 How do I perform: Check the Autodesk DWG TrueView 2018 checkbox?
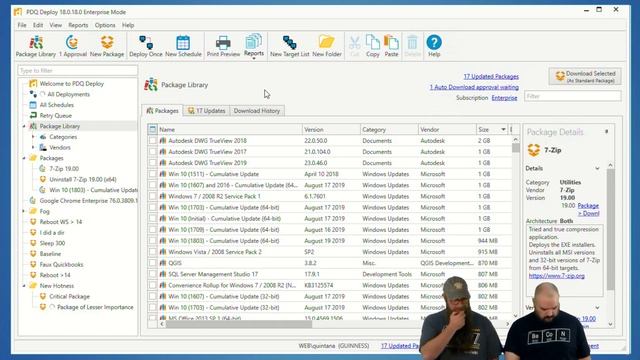tap(153, 140)
